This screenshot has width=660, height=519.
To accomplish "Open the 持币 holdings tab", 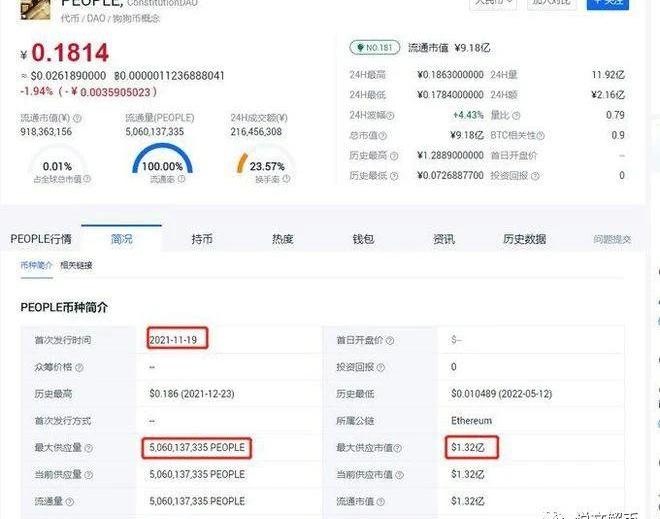I will tap(202, 239).
